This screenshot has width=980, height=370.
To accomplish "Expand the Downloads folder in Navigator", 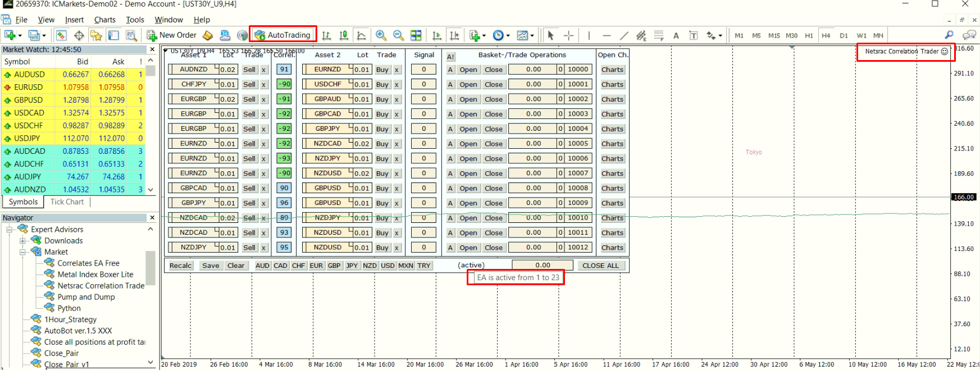I will click(x=23, y=241).
